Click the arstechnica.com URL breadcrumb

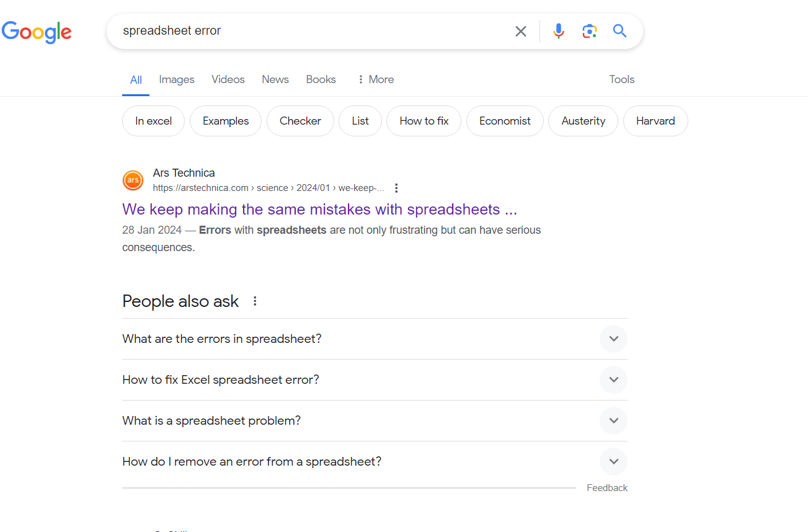(269, 188)
